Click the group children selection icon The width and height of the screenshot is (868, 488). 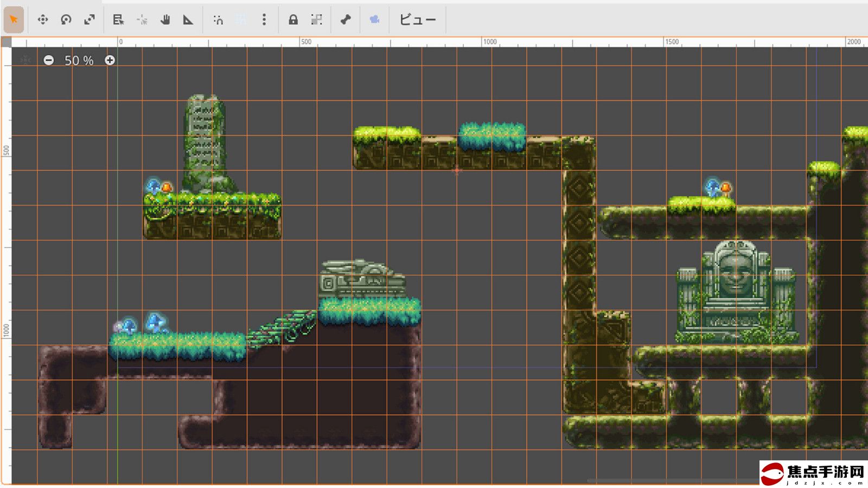click(317, 20)
